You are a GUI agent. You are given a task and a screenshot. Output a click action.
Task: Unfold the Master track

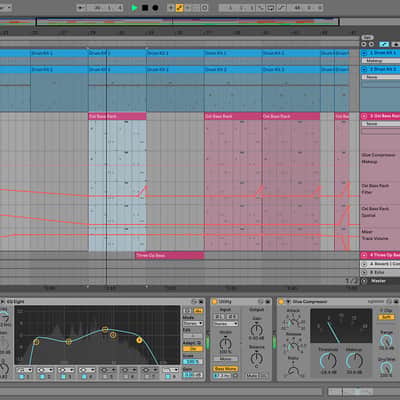[x=364, y=281]
